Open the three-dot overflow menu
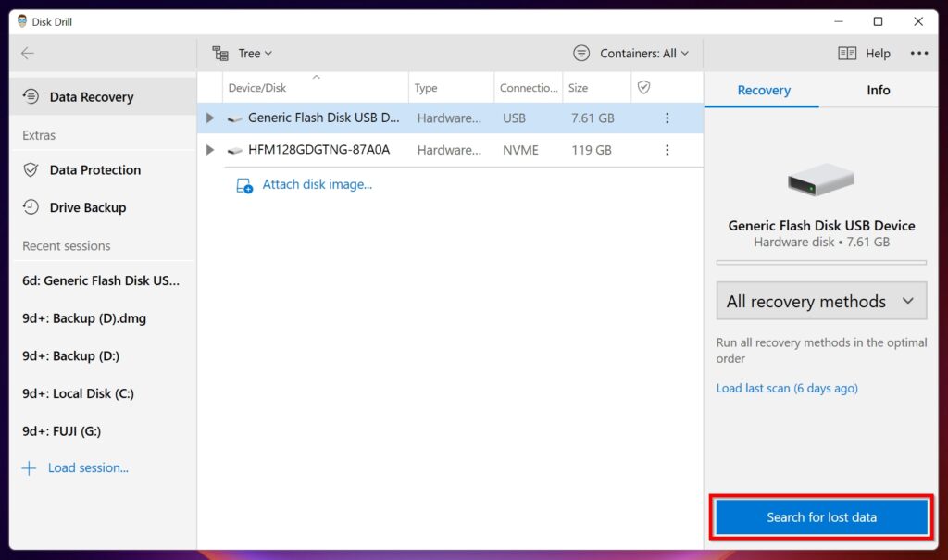The width and height of the screenshot is (948, 560). point(919,53)
